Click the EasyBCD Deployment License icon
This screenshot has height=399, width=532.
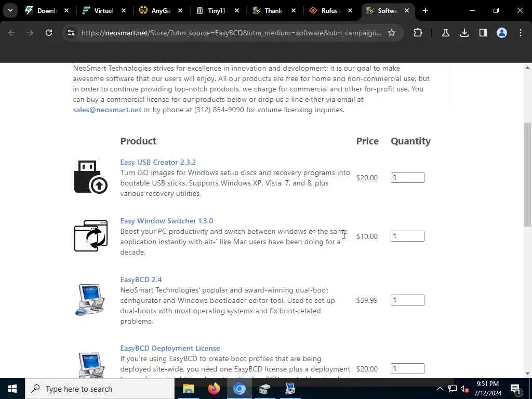pyautogui.click(x=90, y=365)
